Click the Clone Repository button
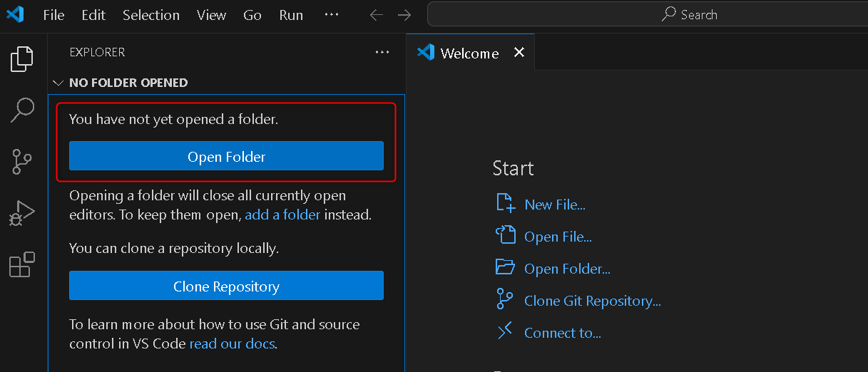The width and height of the screenshot is (868, 372). 226,286
